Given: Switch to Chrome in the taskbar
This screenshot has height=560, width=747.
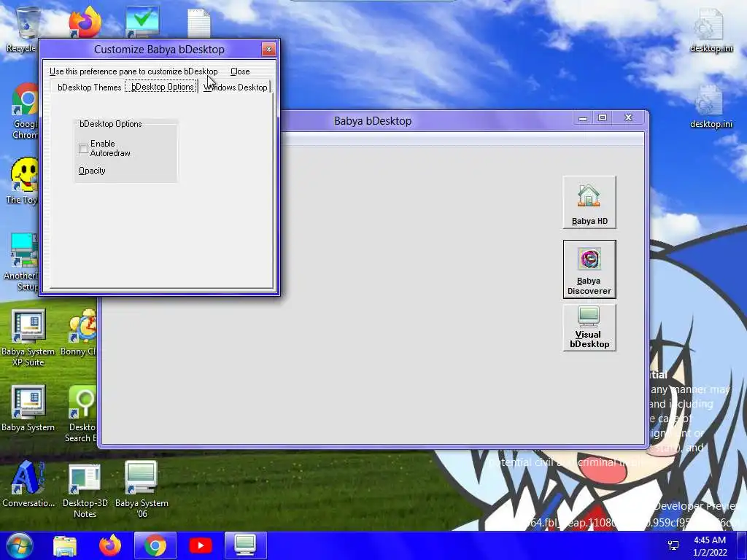Looking at the screenshot, I should coord(155,545).
